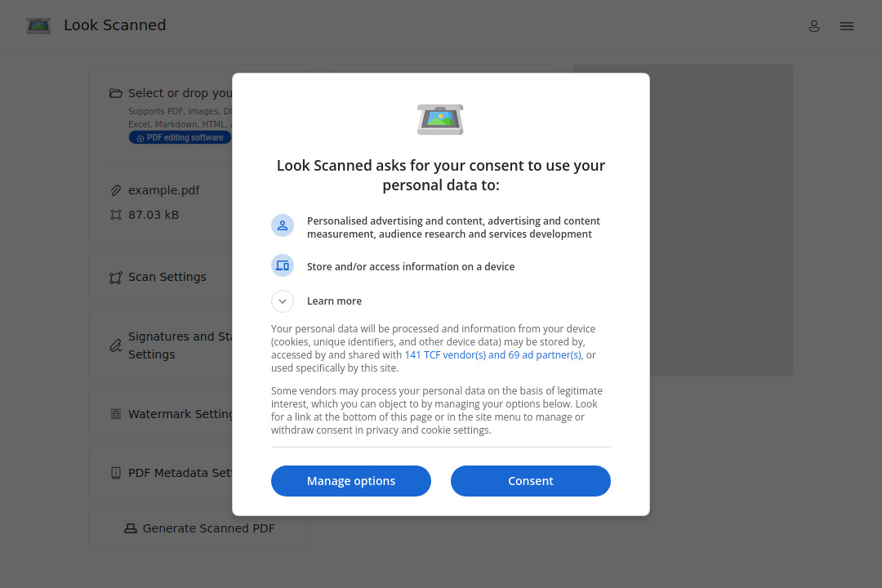Click the personalised advertising person icon
This screenshot has width=882, height=588.
click(283, 225)
